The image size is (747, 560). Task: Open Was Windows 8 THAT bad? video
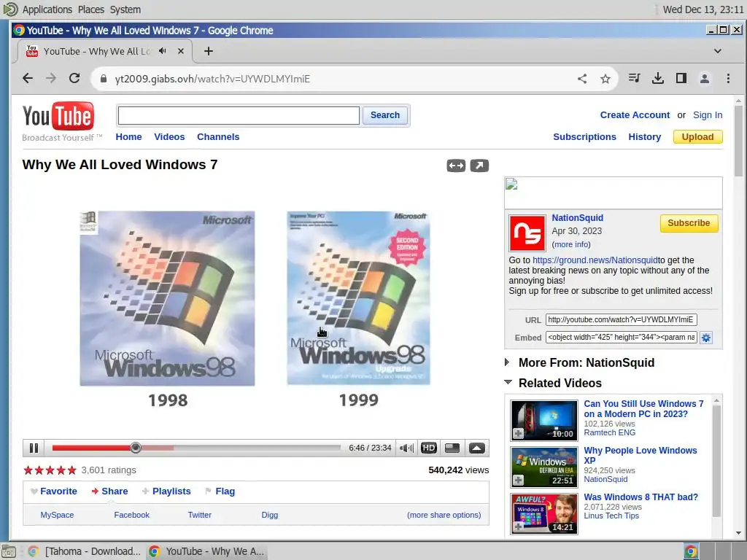(x=640, y=497)
